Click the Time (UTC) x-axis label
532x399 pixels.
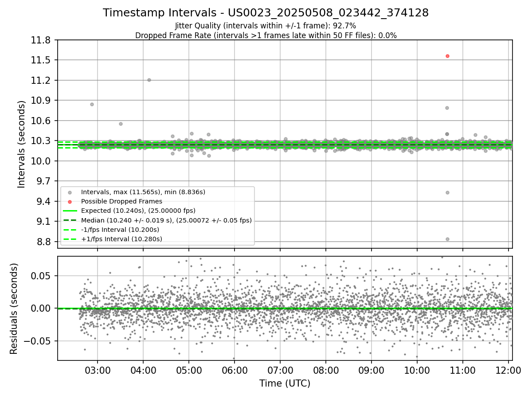coord(285,383)
